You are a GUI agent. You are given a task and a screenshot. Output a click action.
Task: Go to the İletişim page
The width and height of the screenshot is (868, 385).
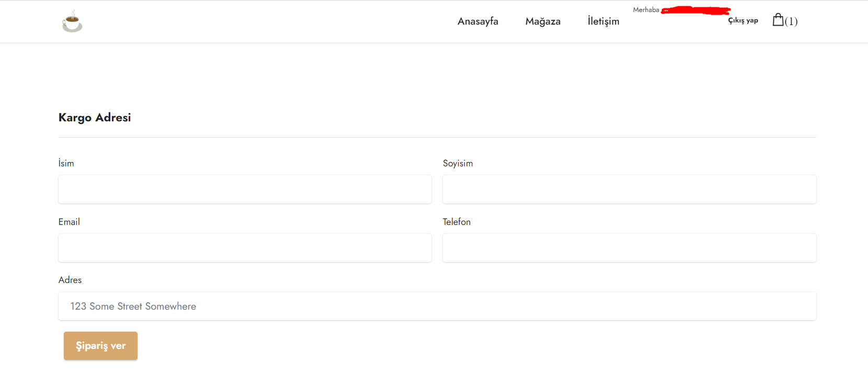[x=603, y=21]
